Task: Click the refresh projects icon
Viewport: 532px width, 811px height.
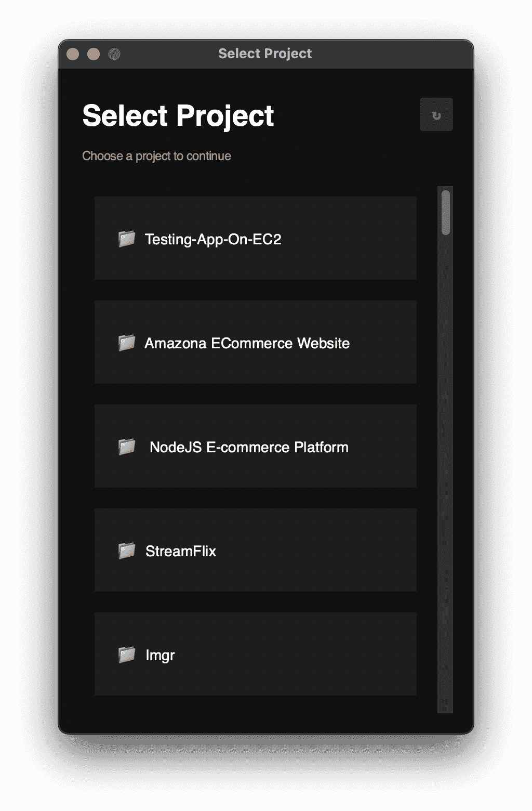Action: (x=436, y=114)
